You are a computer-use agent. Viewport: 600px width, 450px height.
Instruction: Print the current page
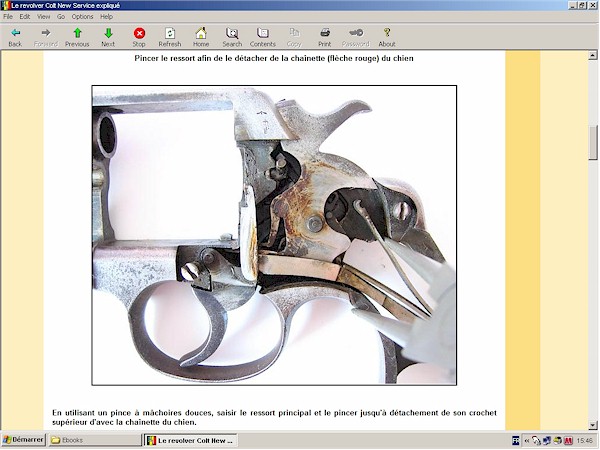tap(325, 37)
